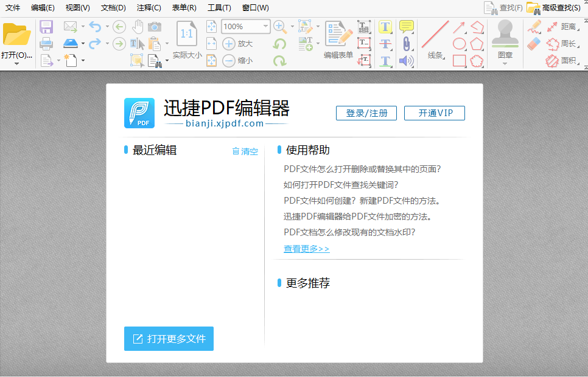
Task: Select the pencil freehand tool
Action: pos(534,27)
